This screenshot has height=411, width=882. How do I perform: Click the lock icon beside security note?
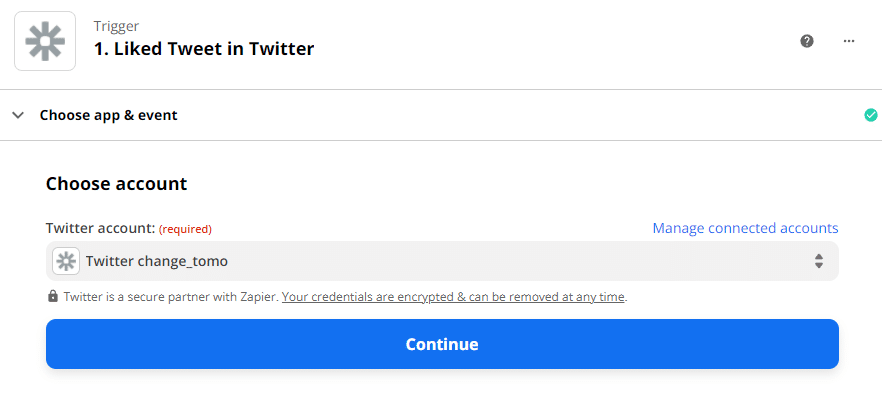click(x=53, y=296)
